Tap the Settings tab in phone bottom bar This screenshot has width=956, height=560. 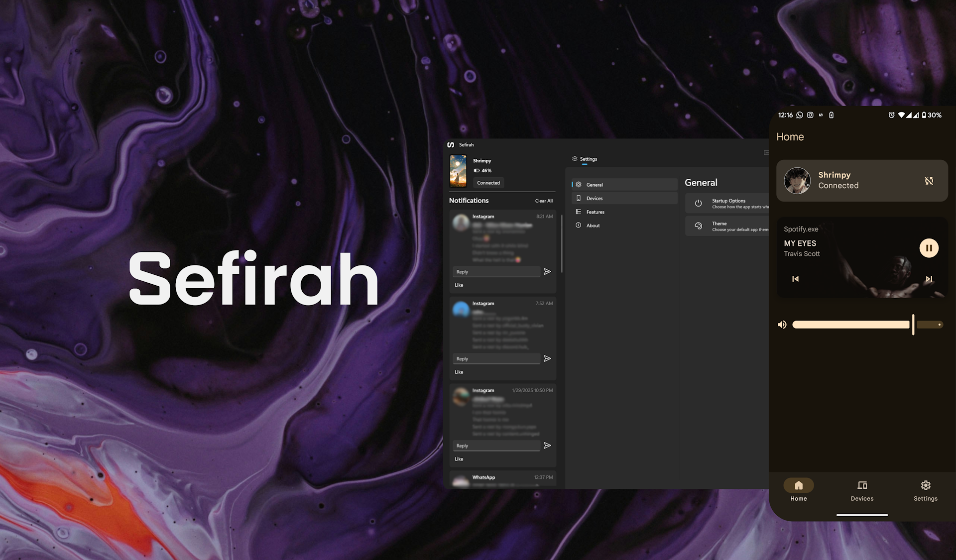925,490
